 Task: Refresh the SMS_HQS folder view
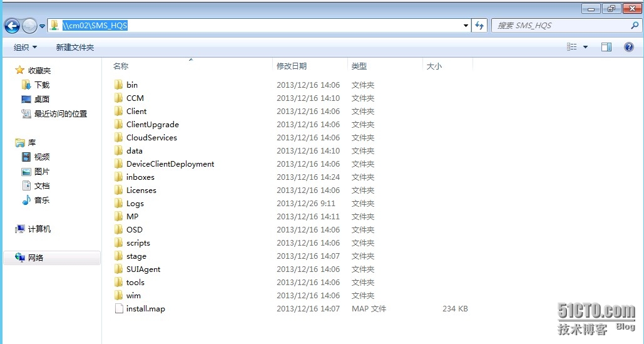point(479,26)
